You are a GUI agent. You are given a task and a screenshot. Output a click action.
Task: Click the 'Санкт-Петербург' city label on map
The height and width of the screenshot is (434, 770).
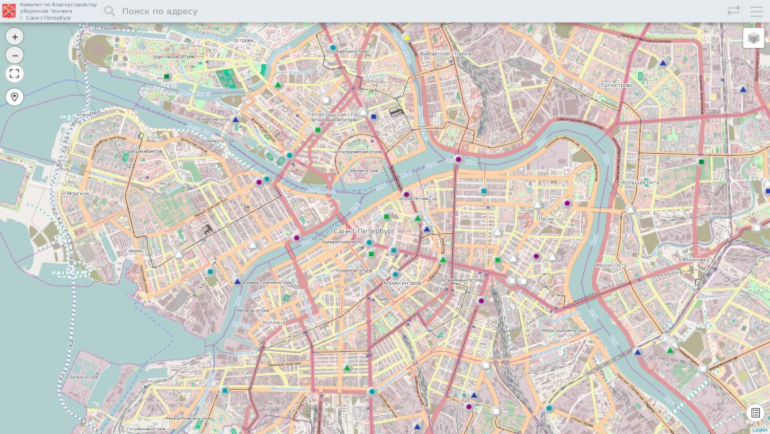(x=357, y=231)
